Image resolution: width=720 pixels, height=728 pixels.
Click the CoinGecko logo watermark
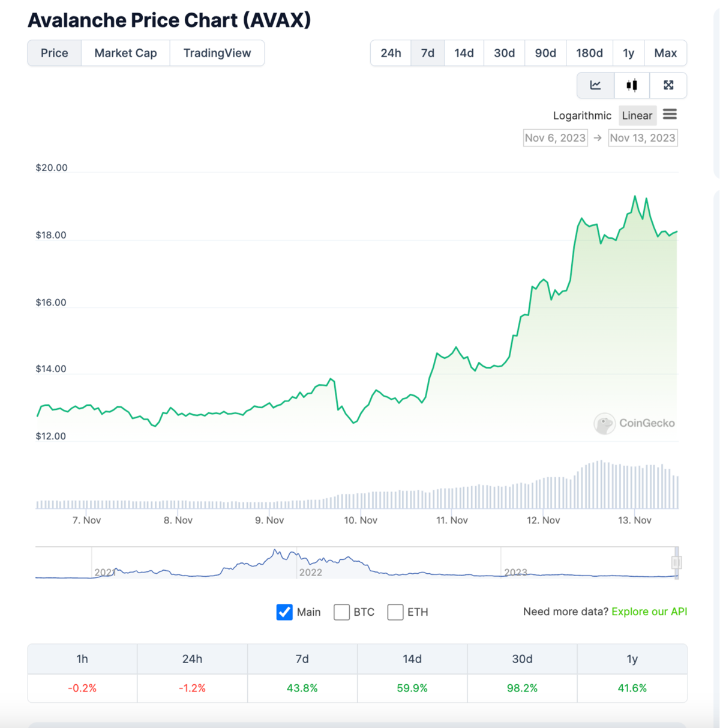(605, 423)
